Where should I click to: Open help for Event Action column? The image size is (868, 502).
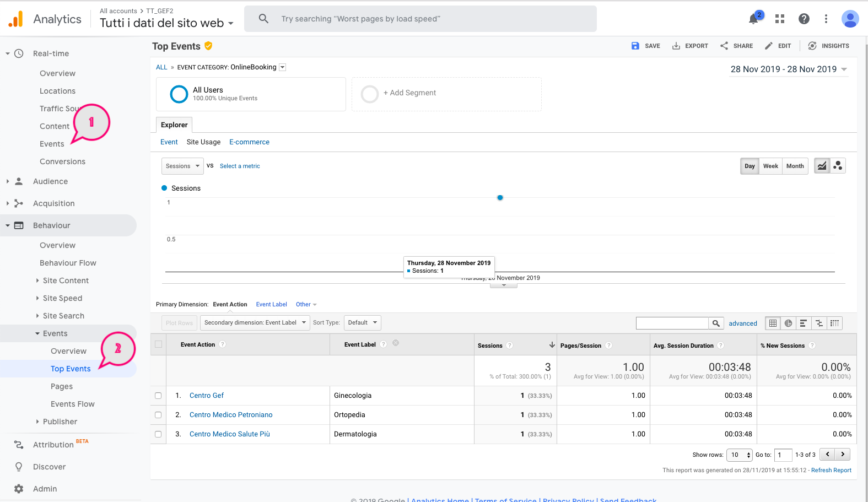click(x=223, y=344)
